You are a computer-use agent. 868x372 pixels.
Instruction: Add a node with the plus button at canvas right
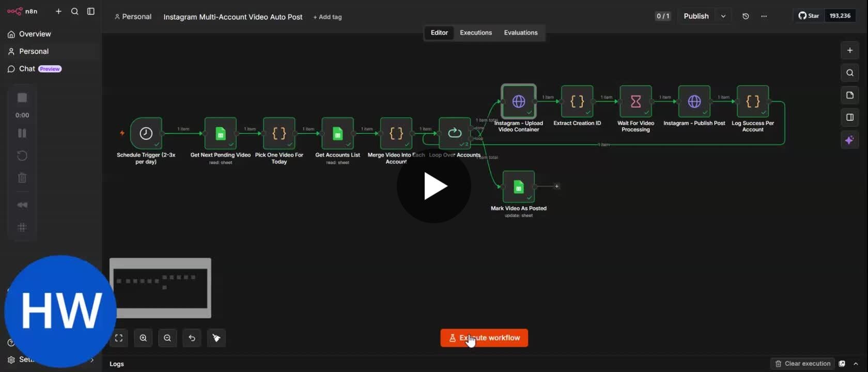(850, 50)
